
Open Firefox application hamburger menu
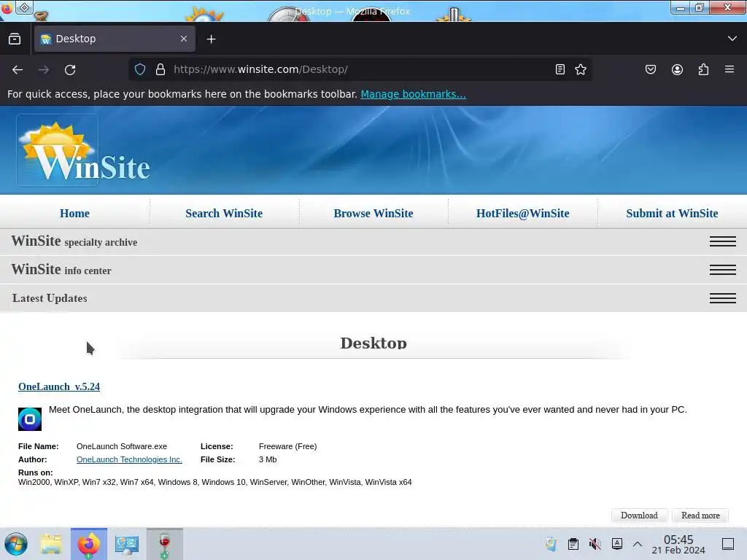click(x=729, y=69)
